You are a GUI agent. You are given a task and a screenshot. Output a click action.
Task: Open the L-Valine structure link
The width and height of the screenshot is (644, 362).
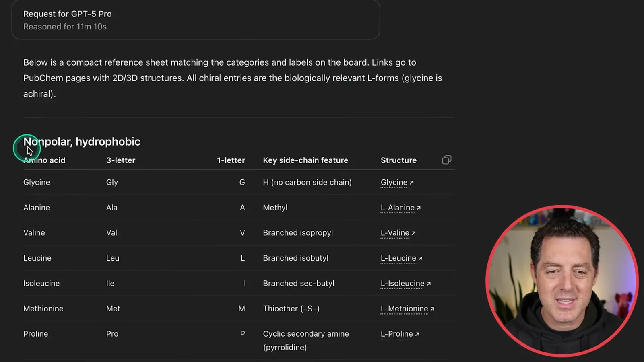click(395, 233)
